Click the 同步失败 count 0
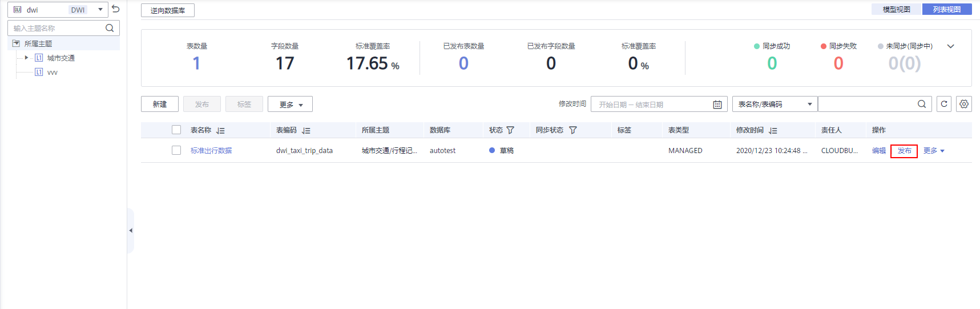The height and width of the screenshot is (309, 980). [838, 63]
